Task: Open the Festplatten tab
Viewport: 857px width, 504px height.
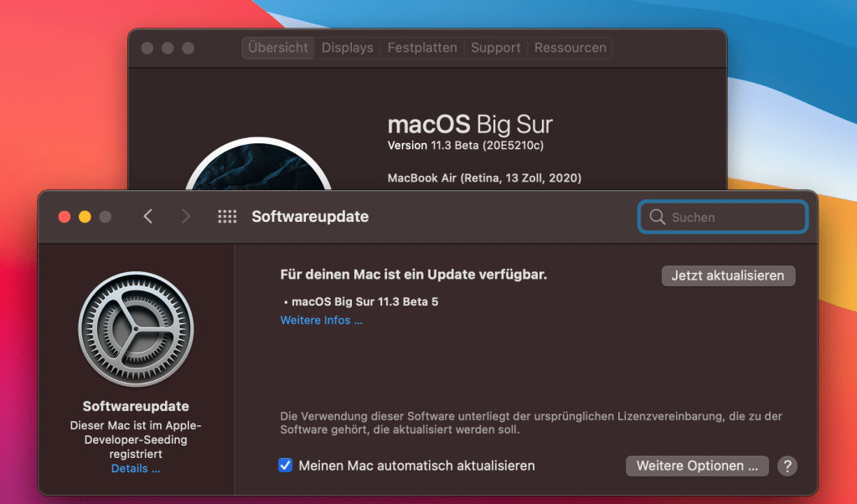Action: pyautogui.click(x=422, y=48)
